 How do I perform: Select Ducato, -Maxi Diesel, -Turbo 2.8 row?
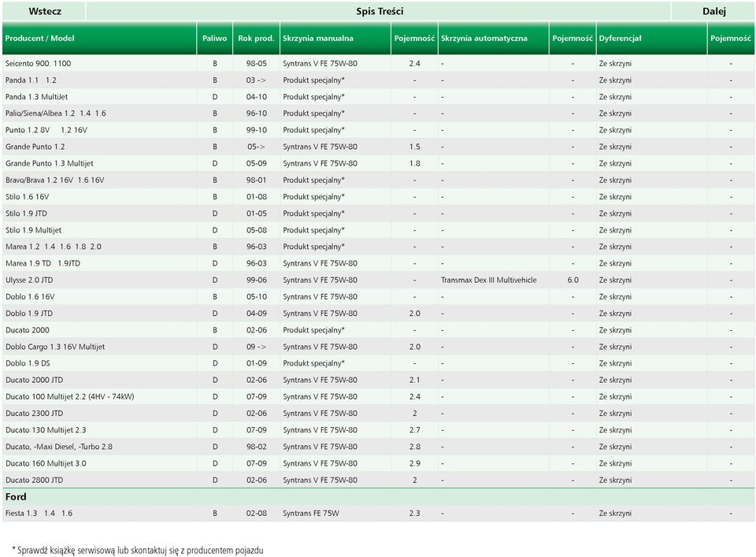click(379, 447)
